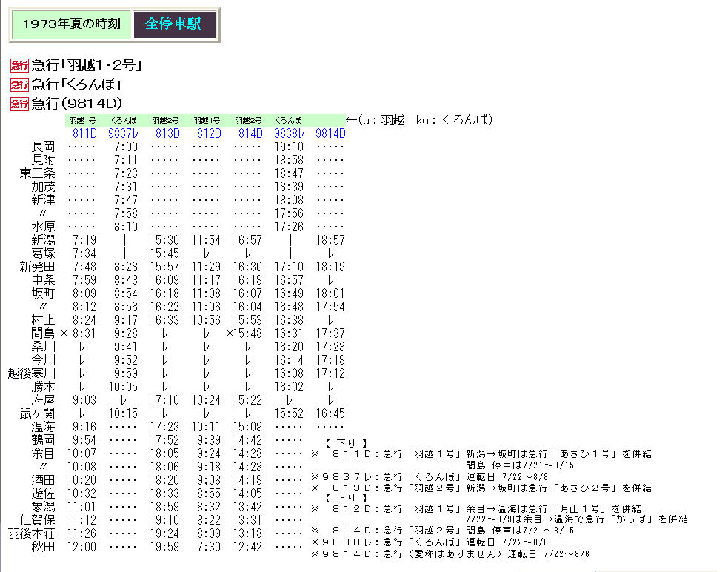Select station name 温海
Screen dimensions: 728x572
(x=43, y=427)
